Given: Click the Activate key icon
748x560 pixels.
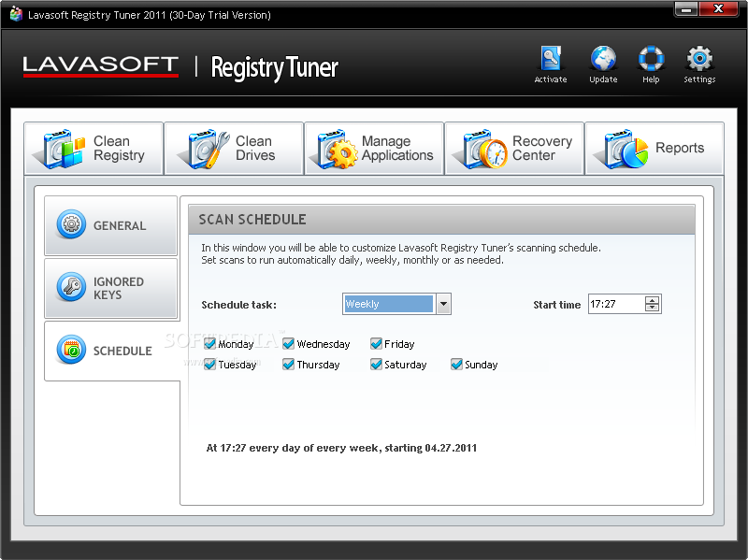Looking at the screenshot, I should (551, 59).
